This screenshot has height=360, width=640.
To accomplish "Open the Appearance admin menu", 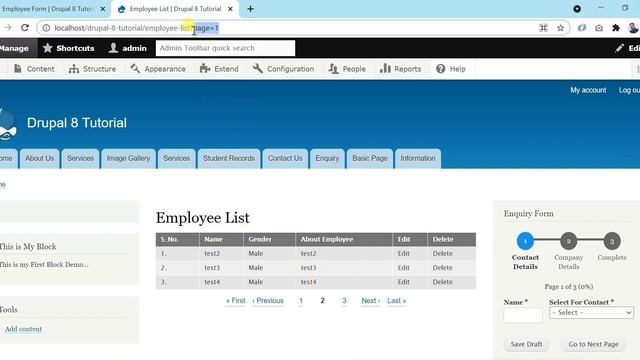I will point(158,69).
